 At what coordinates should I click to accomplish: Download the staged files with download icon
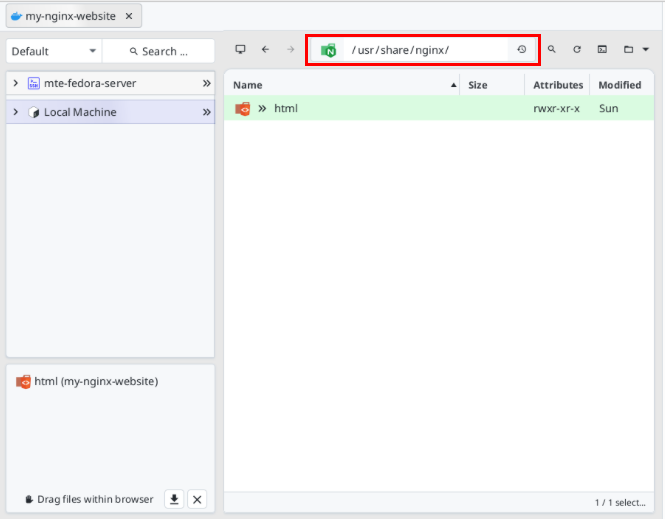[x=174, y=499]
